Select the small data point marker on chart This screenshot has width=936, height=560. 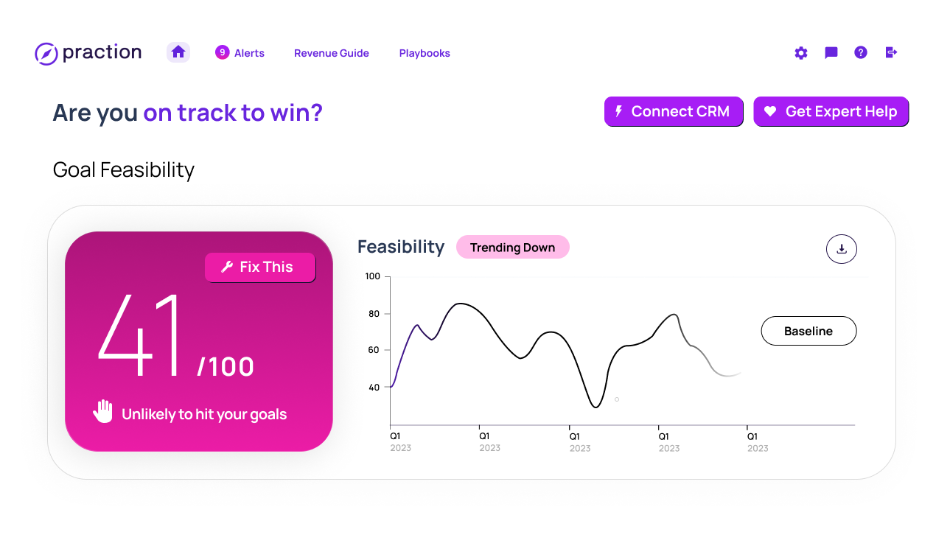[x=617, y=399]
